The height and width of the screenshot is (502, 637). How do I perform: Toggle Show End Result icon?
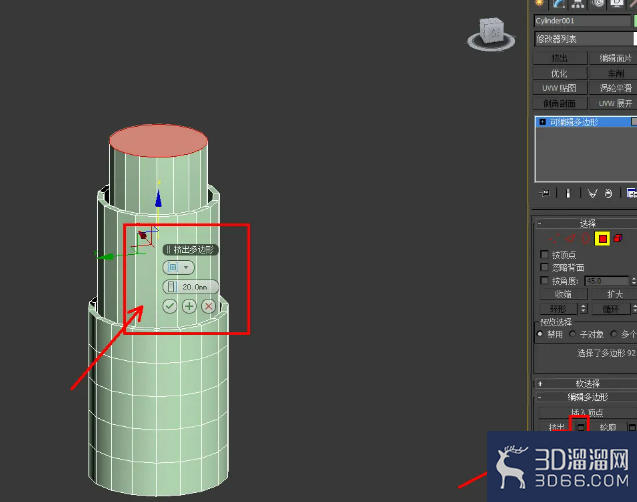568,193
